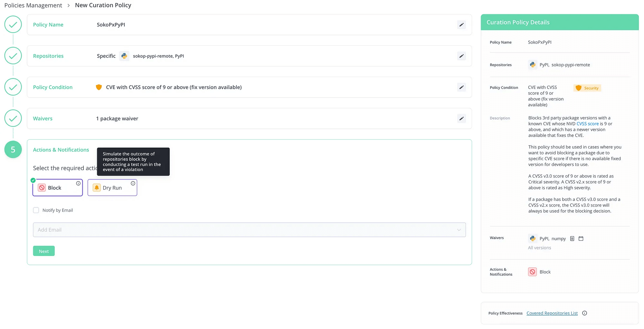Screen dimensions: 644x329
Task: Click the Repositories edit pencil icon
Action: 461,56
